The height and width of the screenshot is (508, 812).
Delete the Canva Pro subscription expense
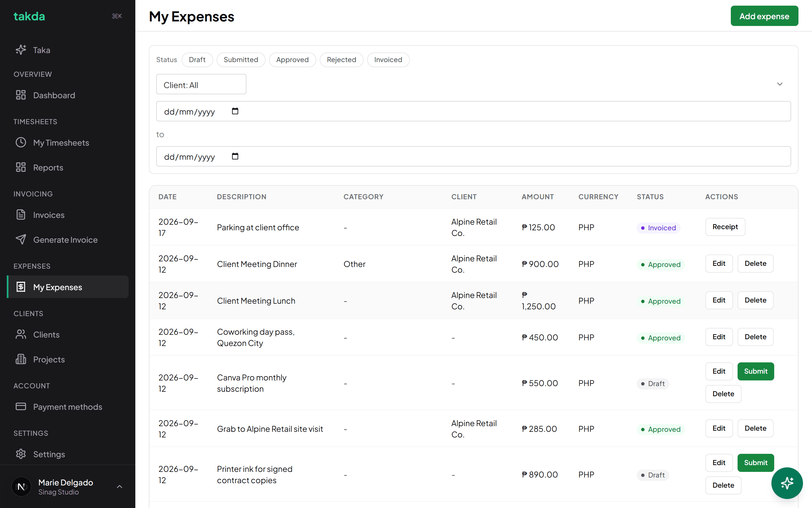tap(723, 394)
